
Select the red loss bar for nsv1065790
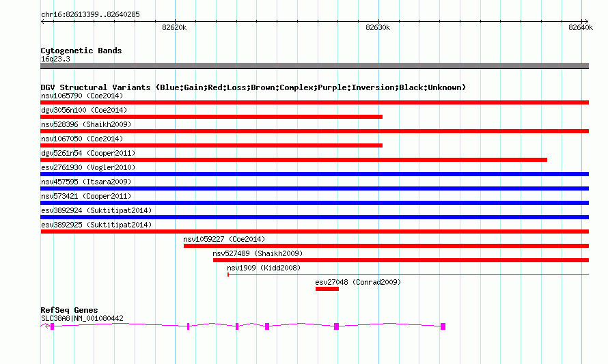coord(314,102)
